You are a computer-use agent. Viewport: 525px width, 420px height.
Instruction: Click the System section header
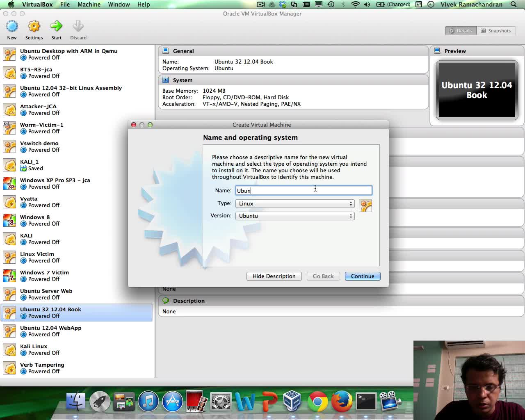click(293, 80)
